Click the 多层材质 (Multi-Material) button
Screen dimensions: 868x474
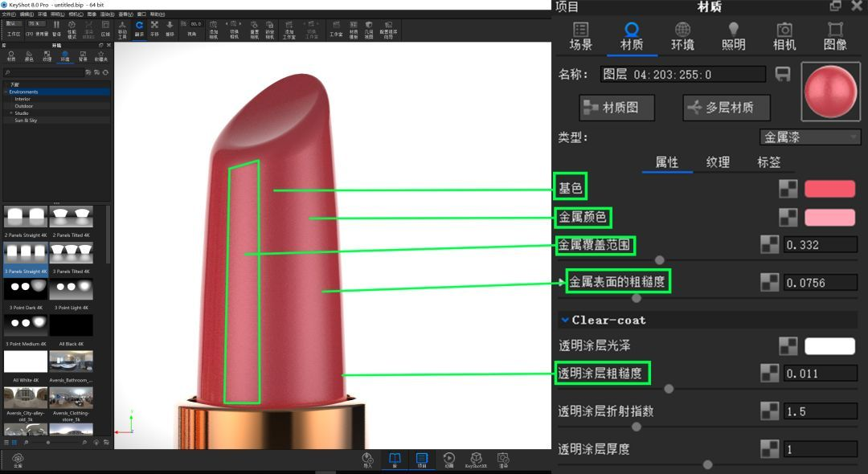click(x=727, y=107)
